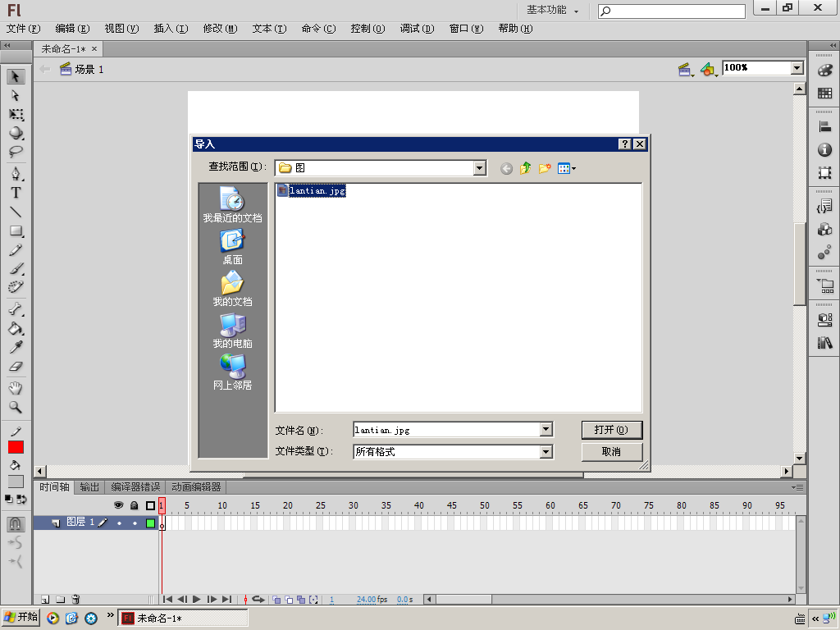840x630 pixels.
Task: Click the 取消 button
Action: pyautogui.click(x=612, y=452)
